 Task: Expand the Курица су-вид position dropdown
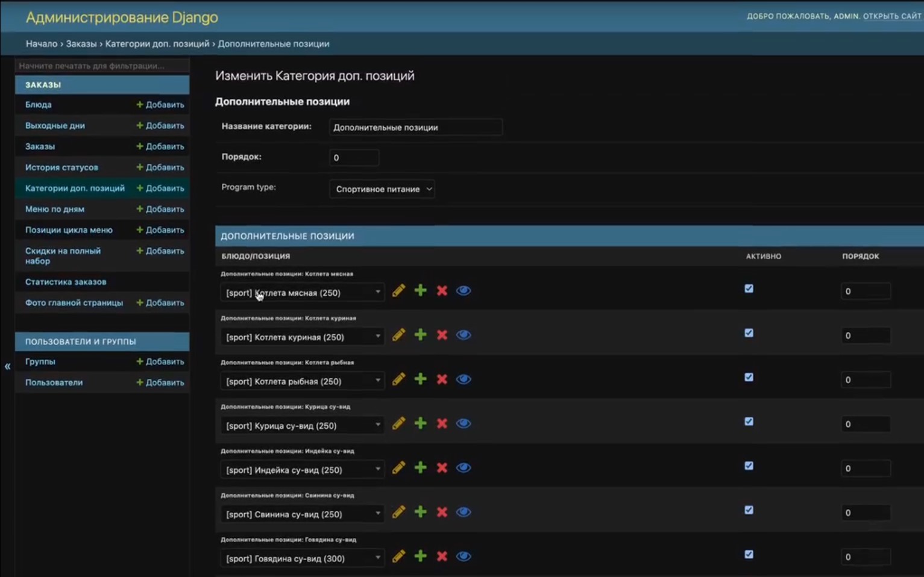coord(303,426)
